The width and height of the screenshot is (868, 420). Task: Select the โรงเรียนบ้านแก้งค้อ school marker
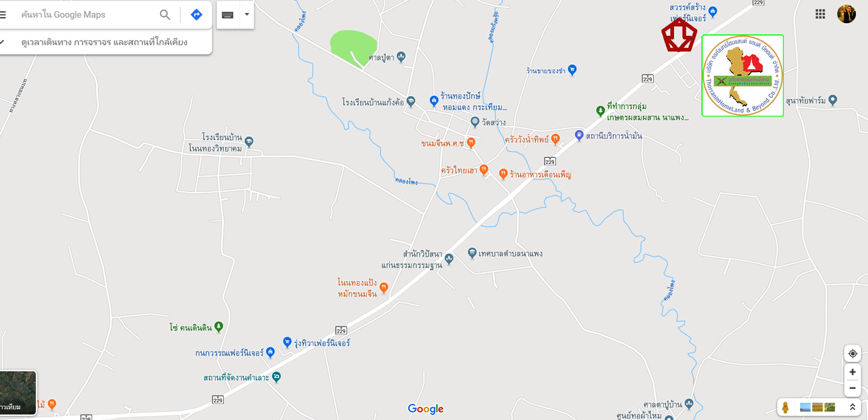[x=411, y=102]
